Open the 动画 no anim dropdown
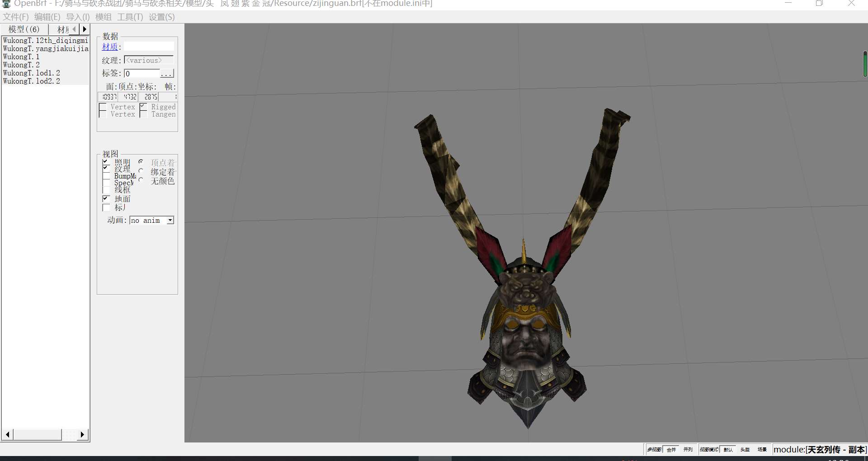868x461 pixels. click(151, 220)
